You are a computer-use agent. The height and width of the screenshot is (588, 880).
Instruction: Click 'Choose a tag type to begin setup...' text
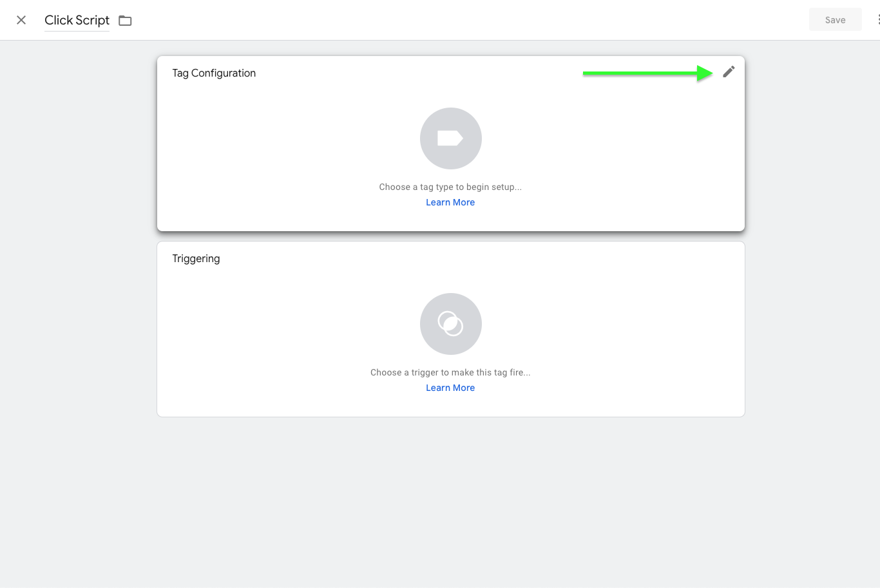click(450, 187)
